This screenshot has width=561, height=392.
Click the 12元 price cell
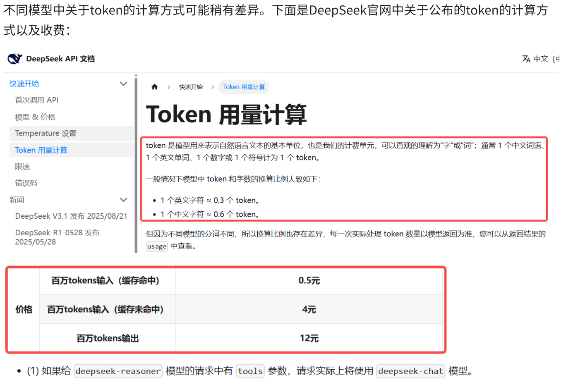(309, 338)
